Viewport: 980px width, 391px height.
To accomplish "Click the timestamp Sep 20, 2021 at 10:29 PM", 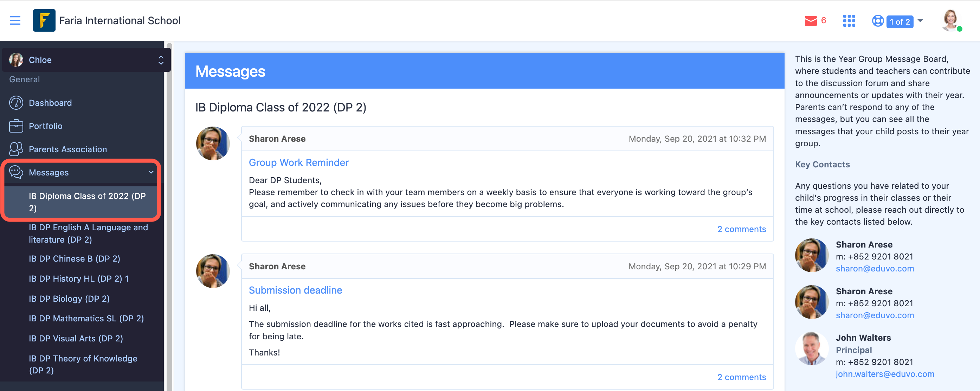I will coord(697,267).
